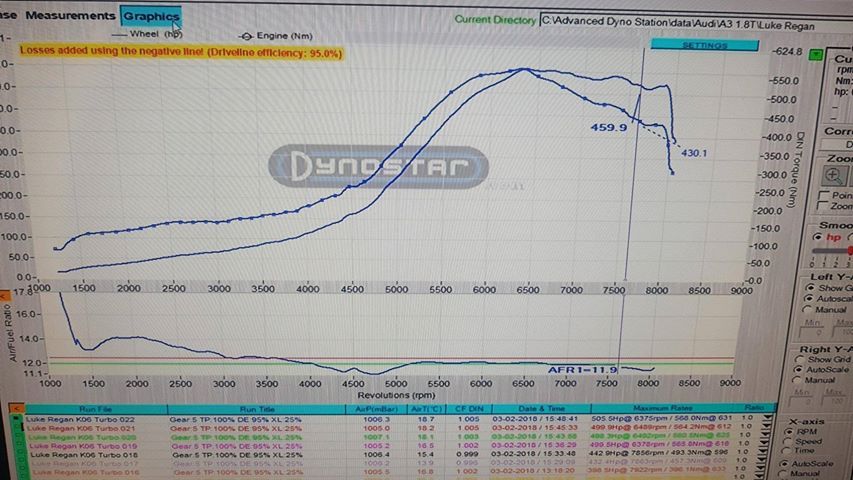Set X-axis to Time
This screenshot has width=853, height=480.
pos(787,451)
